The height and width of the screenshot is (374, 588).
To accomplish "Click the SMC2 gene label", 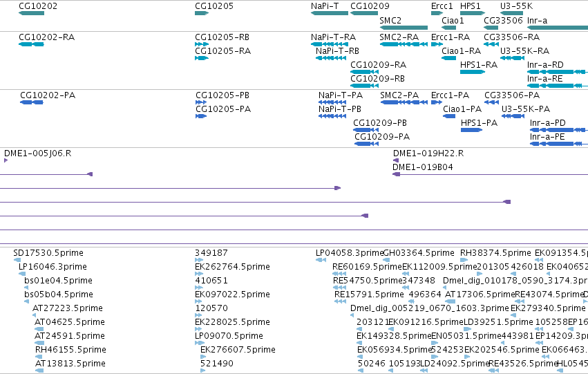I will coord(390,20).
